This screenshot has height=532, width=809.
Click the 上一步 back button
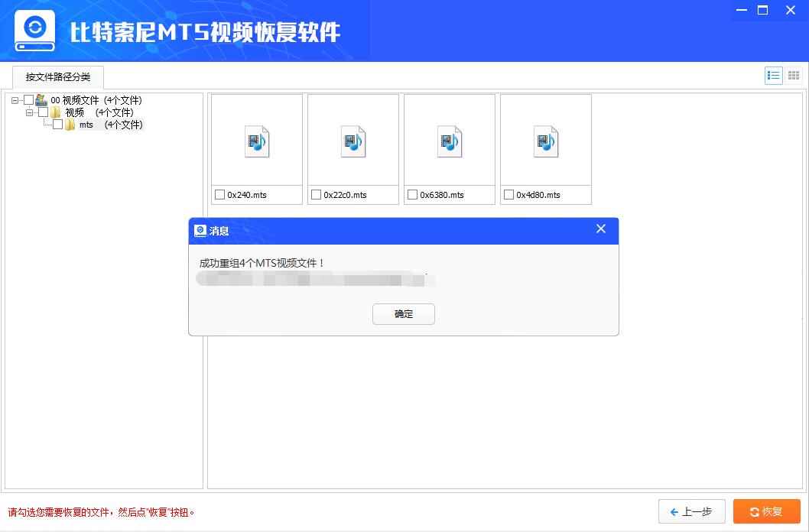pos(691,511)
